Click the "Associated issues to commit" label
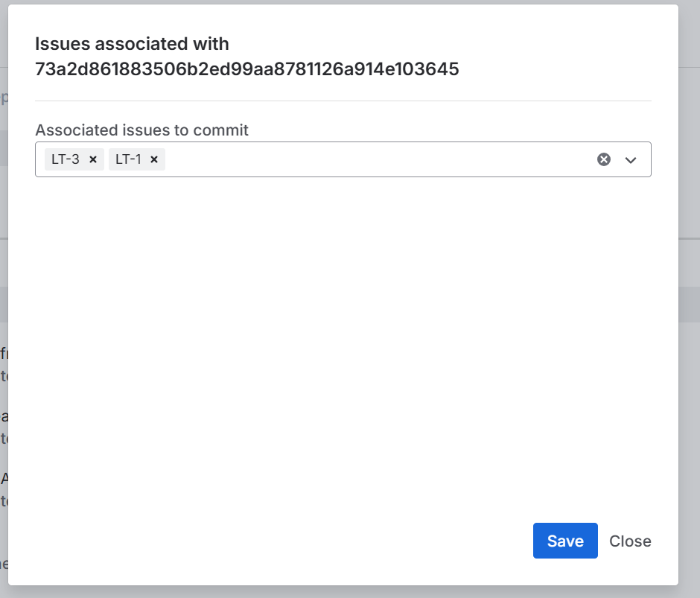 coord(141,130)
